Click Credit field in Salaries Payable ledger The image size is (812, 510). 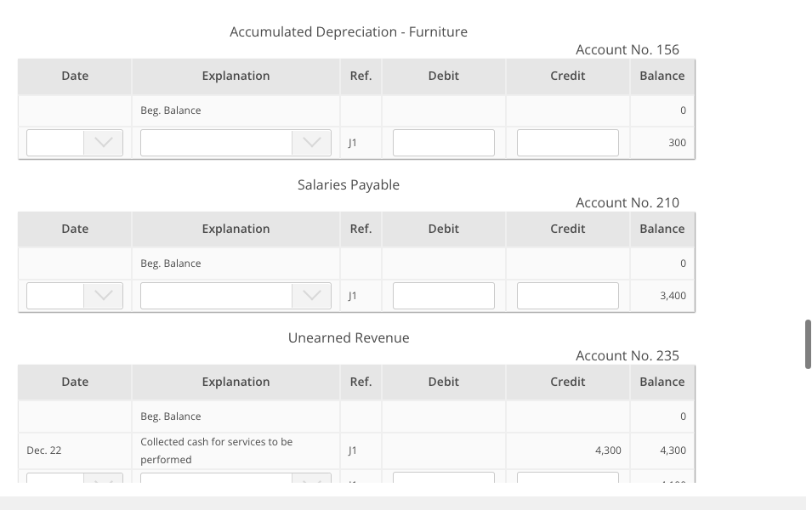coord(568,296)
